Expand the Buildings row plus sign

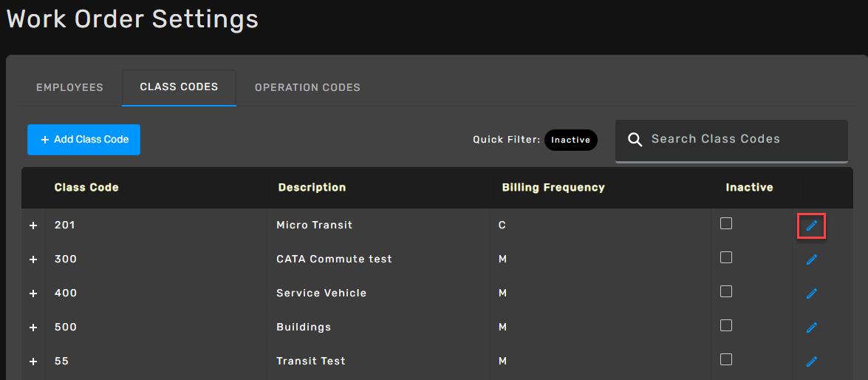[33, 328]
